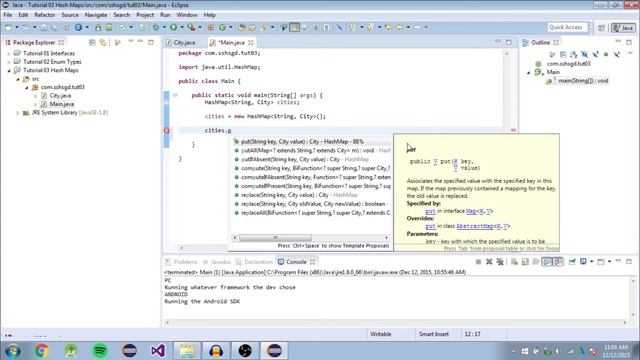Open Outline view menu triangle
This screenshot has height=360, width=640.
tap(630, 53)
